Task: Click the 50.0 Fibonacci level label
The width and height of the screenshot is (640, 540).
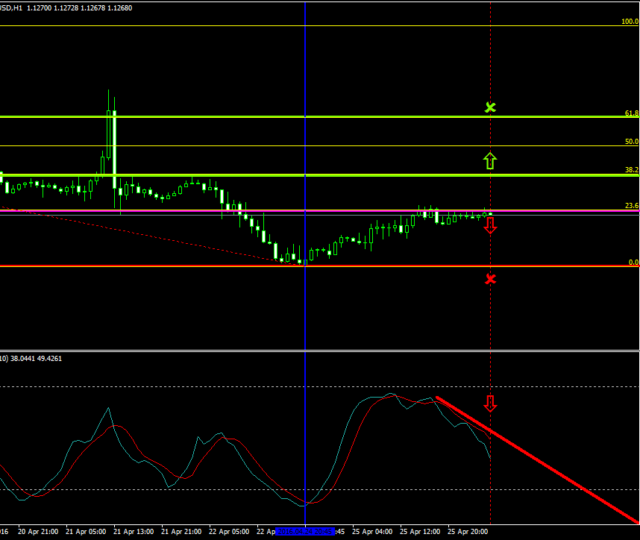Action: [x=630, y=142]
